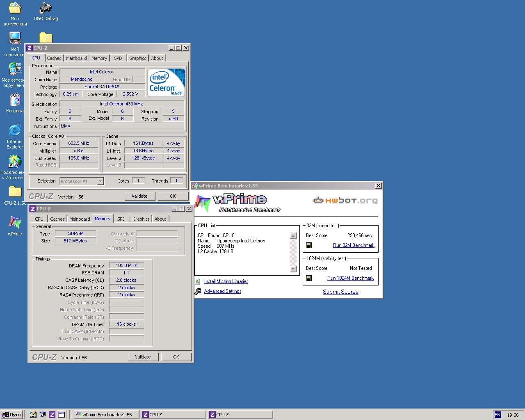The image size is (525, 420).
Task: Click the best score 290,466 sec
Action: [360, 235]
